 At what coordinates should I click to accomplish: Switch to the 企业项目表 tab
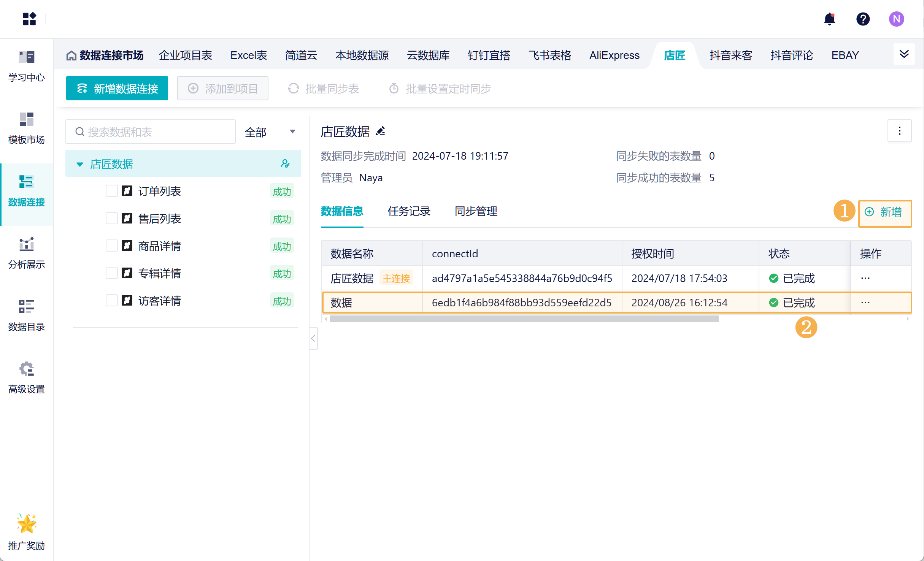(x=185, y=55)
